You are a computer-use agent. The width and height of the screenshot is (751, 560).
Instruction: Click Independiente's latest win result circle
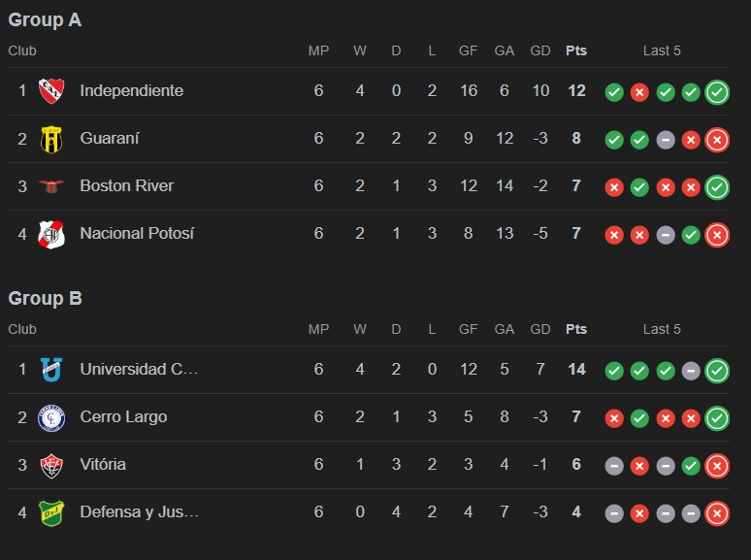[x=717, y=92]
